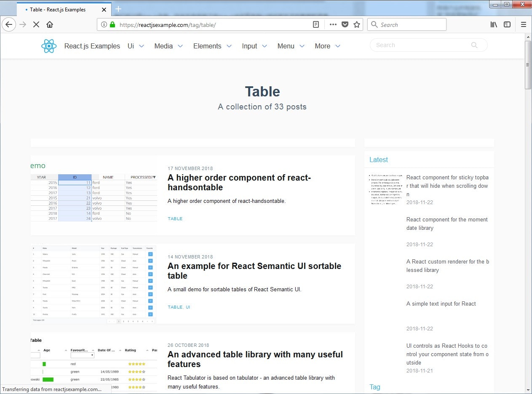The width and height of the screenshot is (532, 394).
Task: Click the Semantic UI sortable table thumbnail
Action: 94,284
